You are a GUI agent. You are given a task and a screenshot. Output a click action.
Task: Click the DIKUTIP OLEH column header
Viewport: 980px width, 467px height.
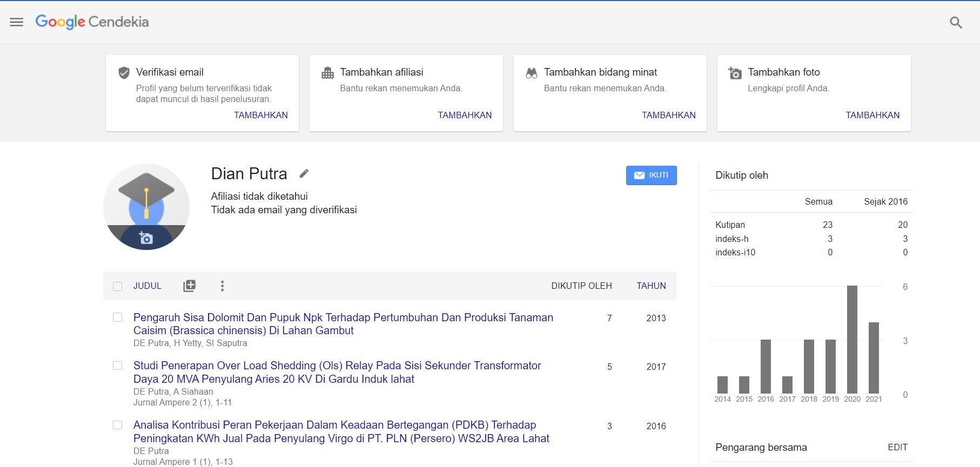click(x=581, y=286)
